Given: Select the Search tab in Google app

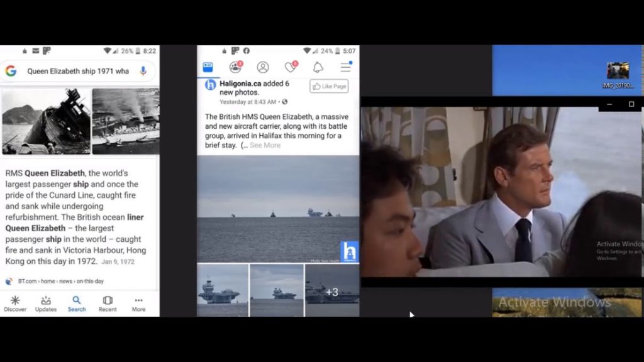Looking at the screenshot, I should [x=77, y=304].
